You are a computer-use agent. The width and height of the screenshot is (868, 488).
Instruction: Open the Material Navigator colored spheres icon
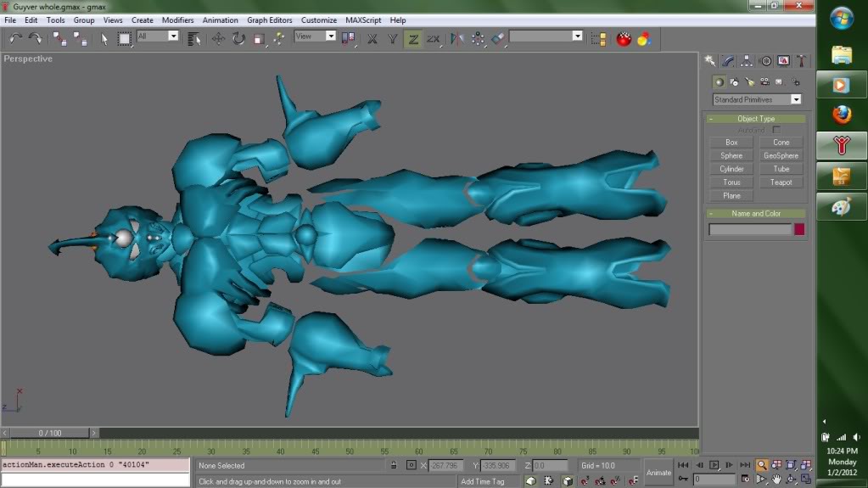coord(644,39)
